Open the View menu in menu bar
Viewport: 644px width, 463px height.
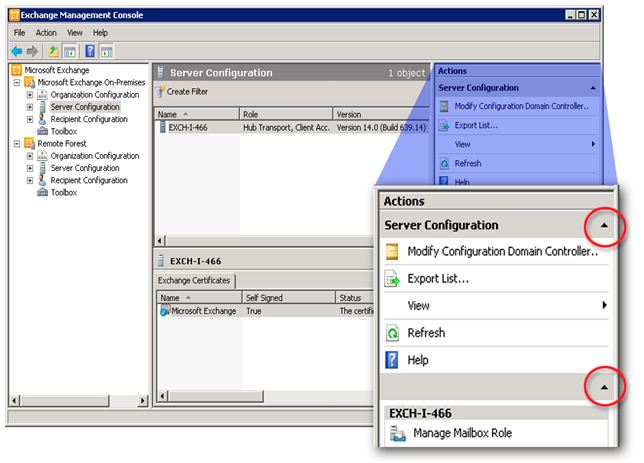75,33
